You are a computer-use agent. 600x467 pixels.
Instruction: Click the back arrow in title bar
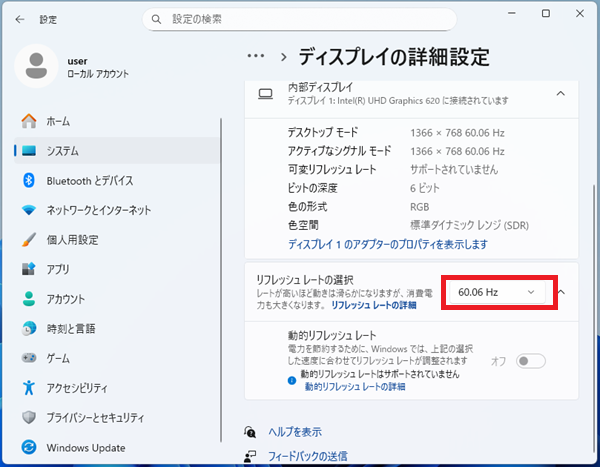click(x=20, y=20)
